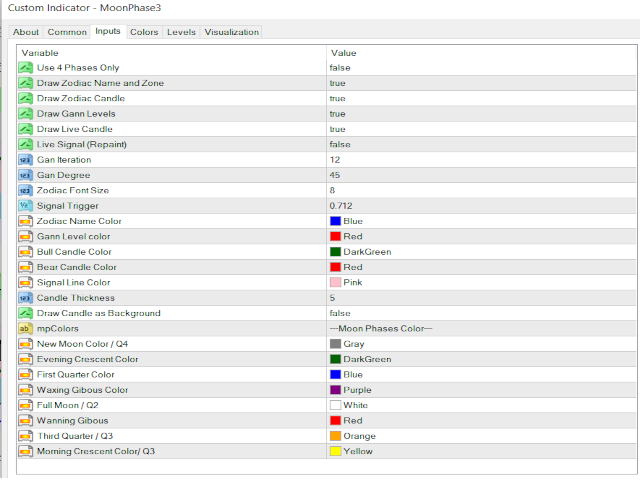Click the icon beside Draw Live Candle
This screenshot has width=640, height=480.
pyautogui.click(x=25, y=129)
